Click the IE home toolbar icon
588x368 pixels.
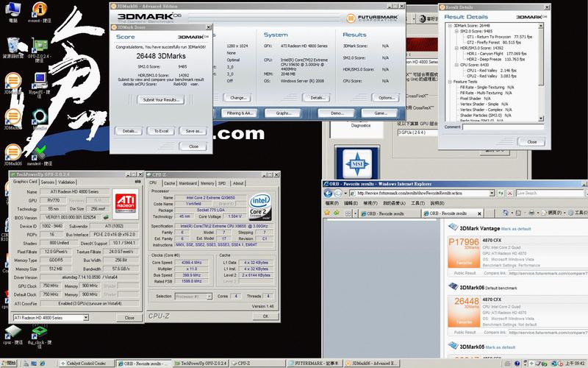point(505,213)
